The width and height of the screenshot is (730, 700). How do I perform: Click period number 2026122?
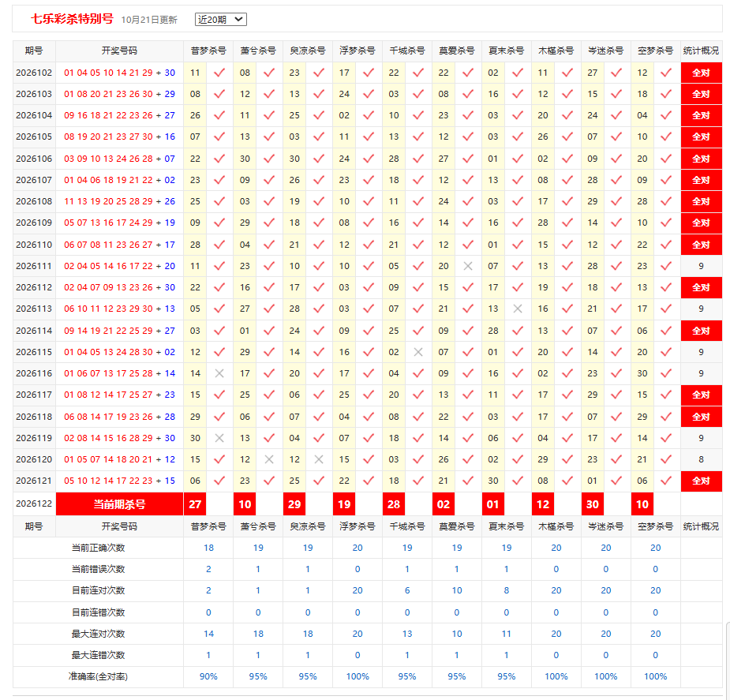pos(34,503)
